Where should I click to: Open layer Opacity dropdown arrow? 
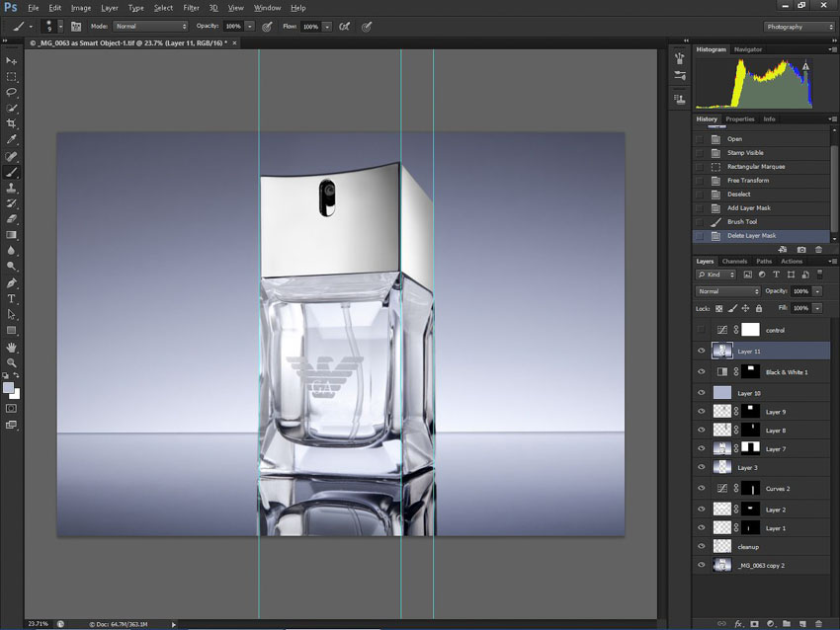817,291
